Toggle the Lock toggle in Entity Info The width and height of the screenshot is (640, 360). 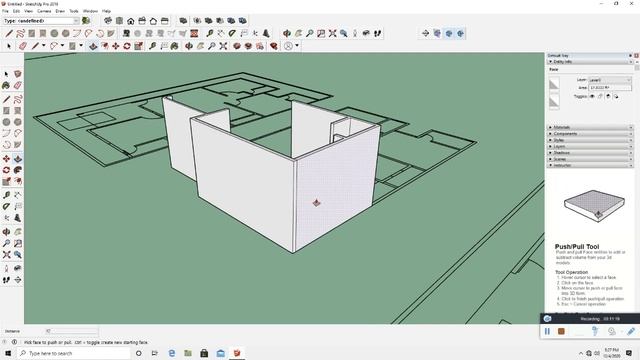[600, 96]
